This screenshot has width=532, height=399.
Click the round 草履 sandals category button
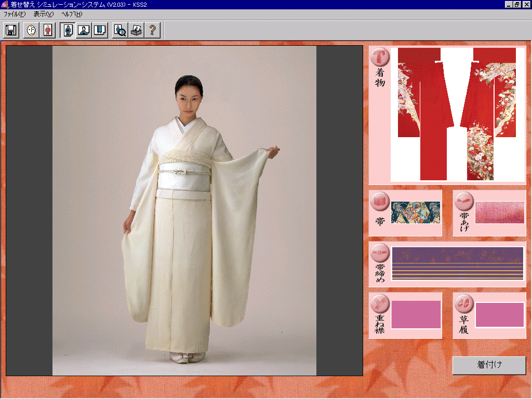click(464, 303)
